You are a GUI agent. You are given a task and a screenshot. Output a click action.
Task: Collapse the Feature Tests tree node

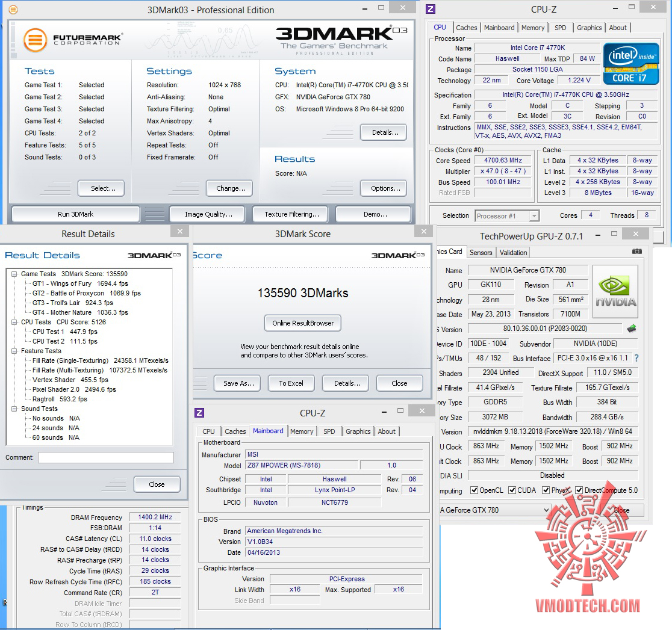click(x=14, y=351)
